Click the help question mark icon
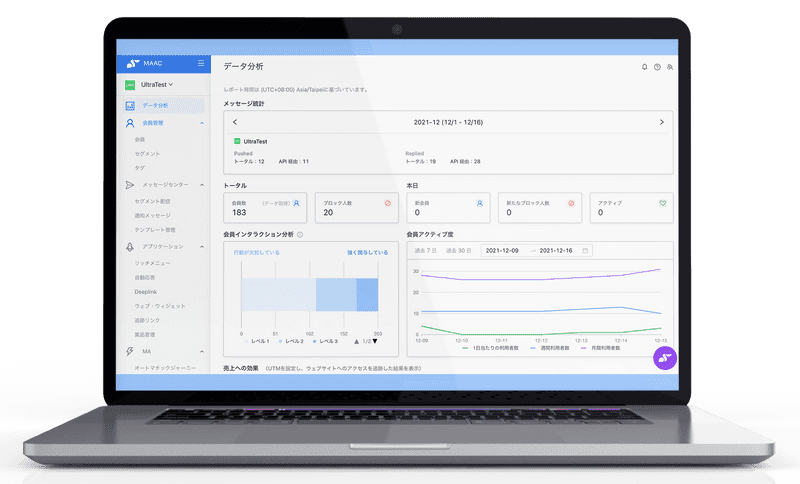Viewport: 800px width, 484px height. click(657, 67)
